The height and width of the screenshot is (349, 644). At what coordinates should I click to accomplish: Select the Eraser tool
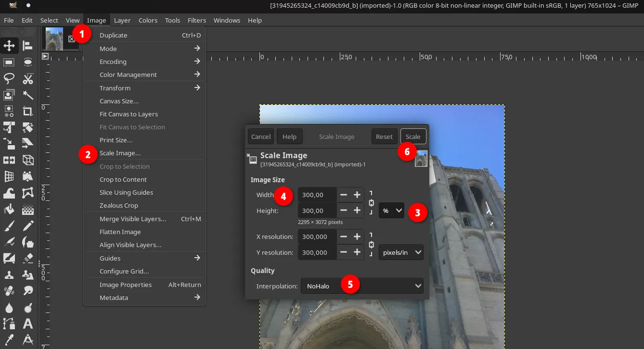28,258
